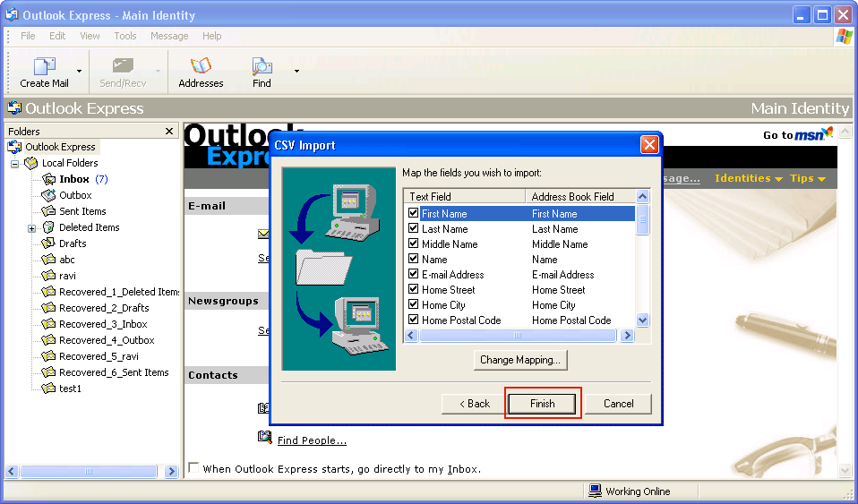858x504 pixels.
Task: Click the Recovered_5_ravi folder icon
Action: coord(48,356)
